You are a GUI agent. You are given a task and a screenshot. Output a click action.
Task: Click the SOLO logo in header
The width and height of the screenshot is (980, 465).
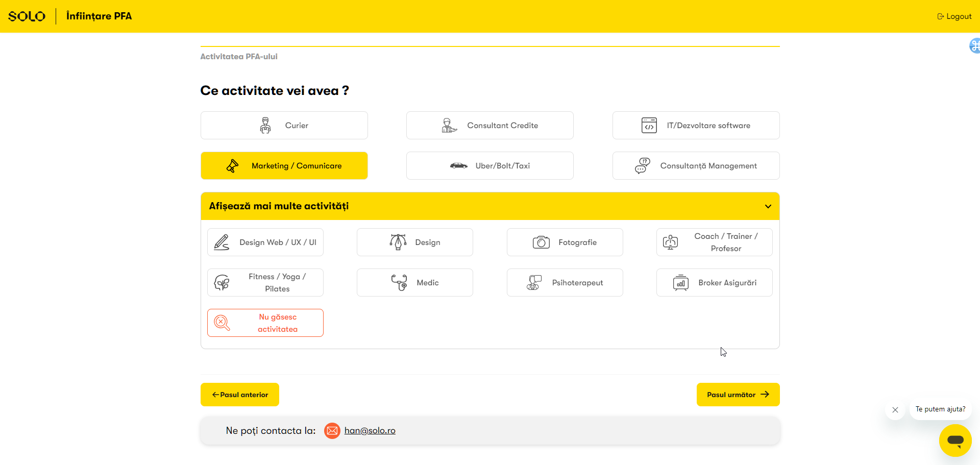pyautogui.click(x=27, y=16)
